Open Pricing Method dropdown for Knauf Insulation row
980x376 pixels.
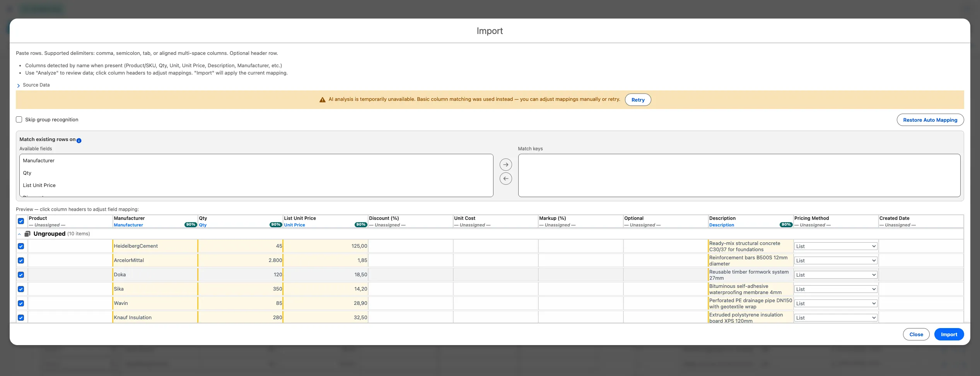(835, 318)
